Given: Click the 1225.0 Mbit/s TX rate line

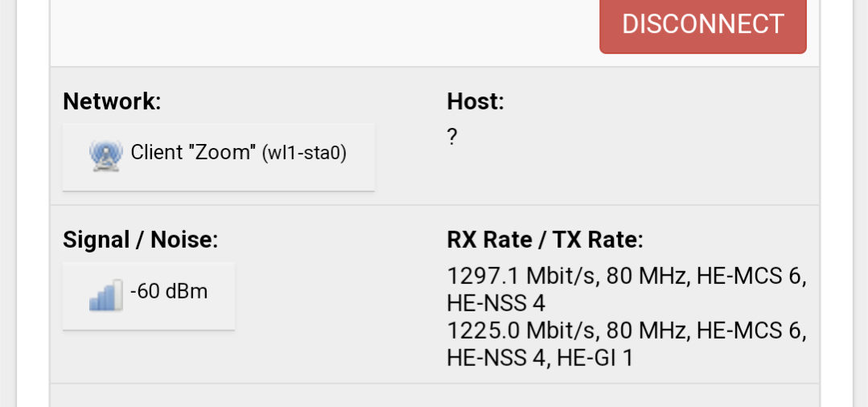Looking at the screenshot, I should [x=626, y=331].
